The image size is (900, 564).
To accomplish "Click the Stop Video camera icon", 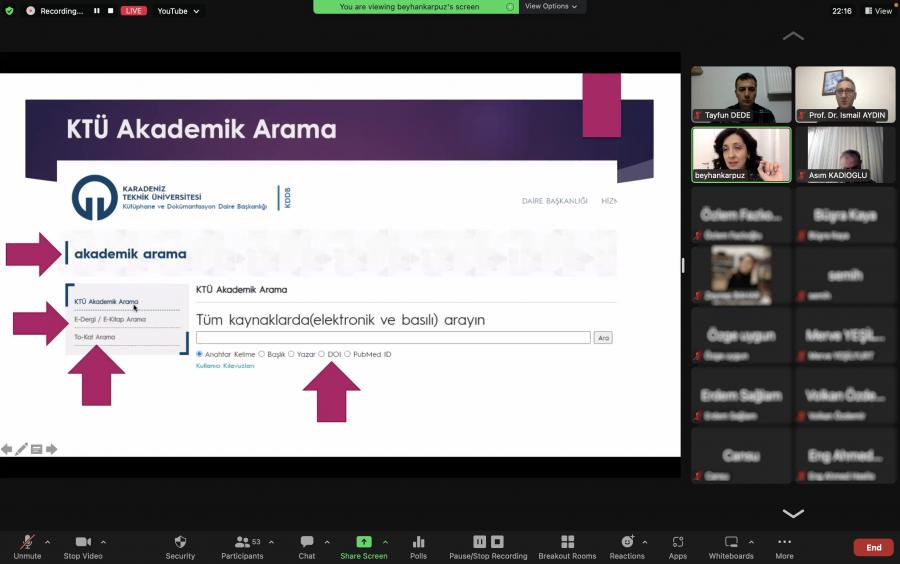I will click(x=83, y=542).
